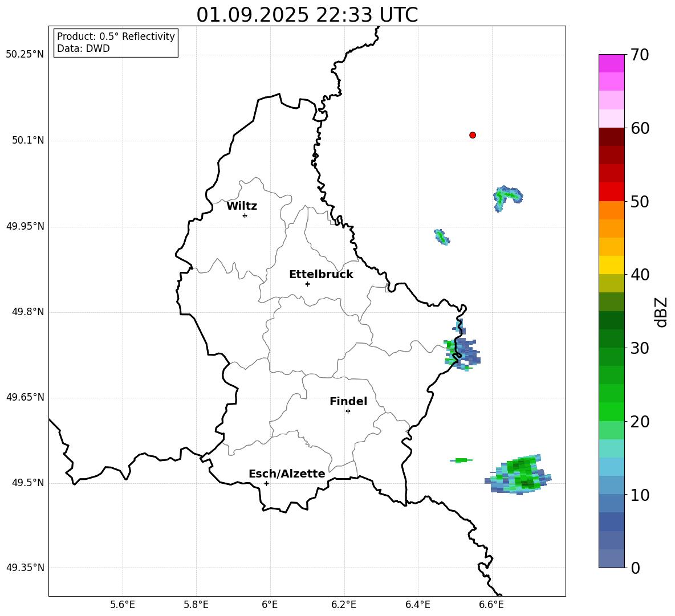The height and width of the screenshot is (616, 675).
Task: Click the thin green echo streak near 6.5°E
Action: pos(461,460)
